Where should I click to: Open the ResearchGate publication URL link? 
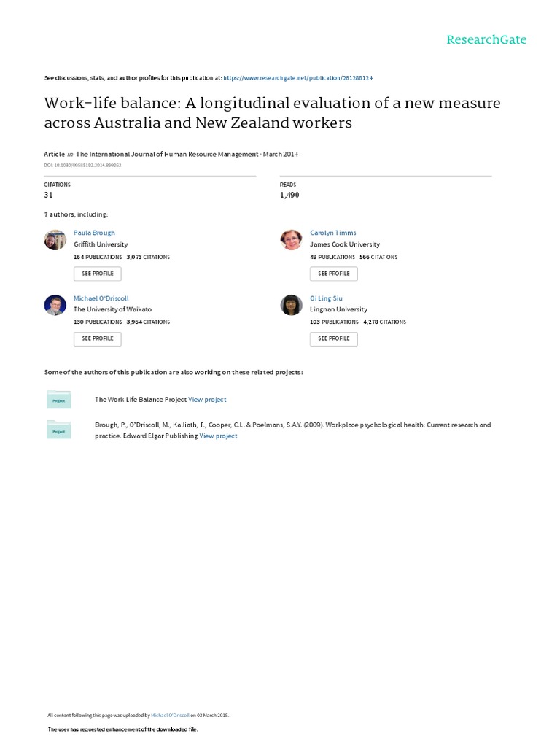(298, 77)
